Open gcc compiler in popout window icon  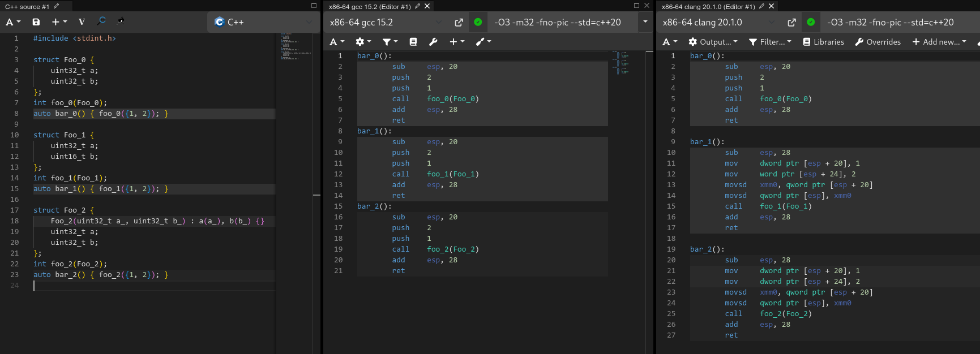pos(459,23)
